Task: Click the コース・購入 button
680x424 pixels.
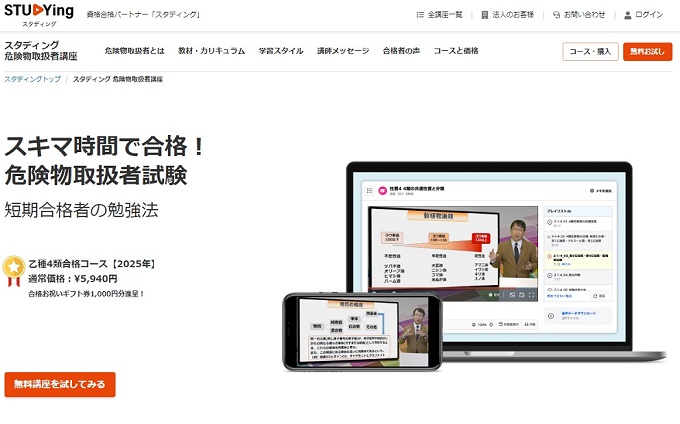Action: point(590,52)
